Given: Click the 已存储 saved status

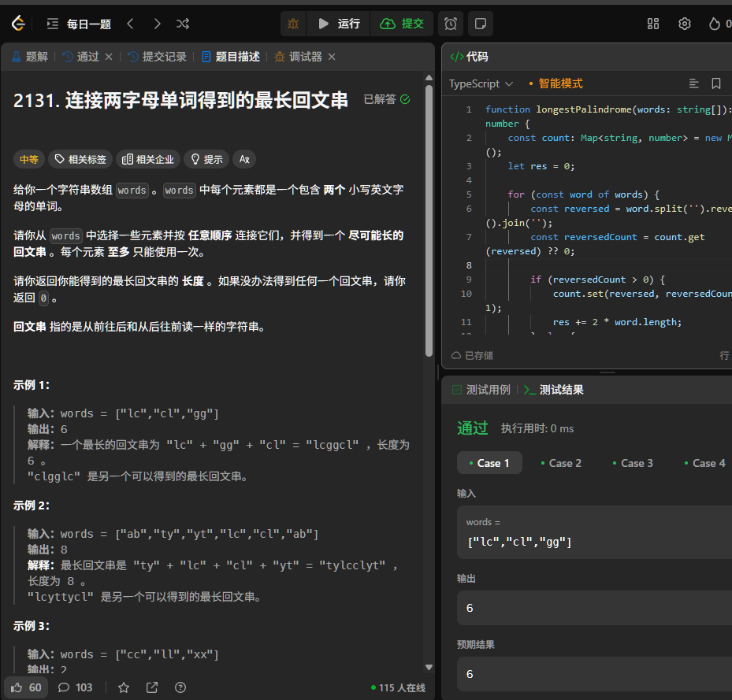Looking at the screenshot, I should (472, 356).
